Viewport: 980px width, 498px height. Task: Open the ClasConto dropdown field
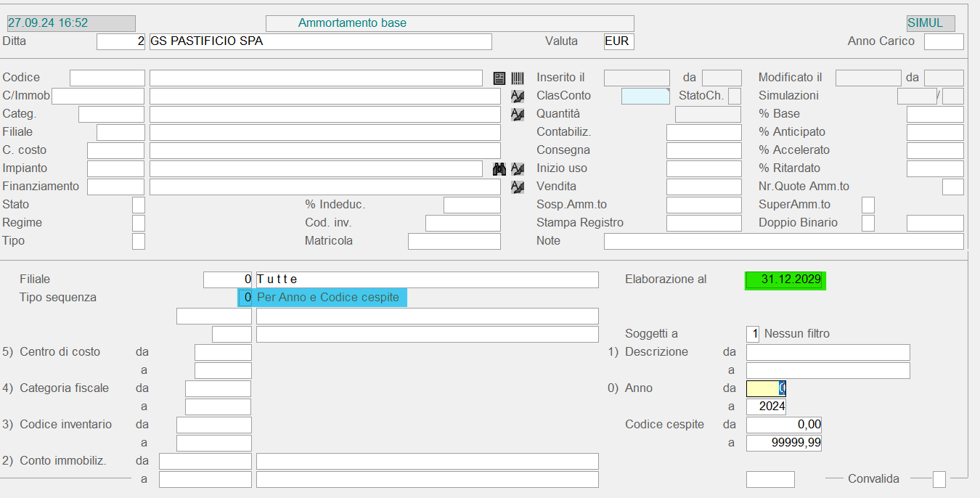click(x=645, y=96)
